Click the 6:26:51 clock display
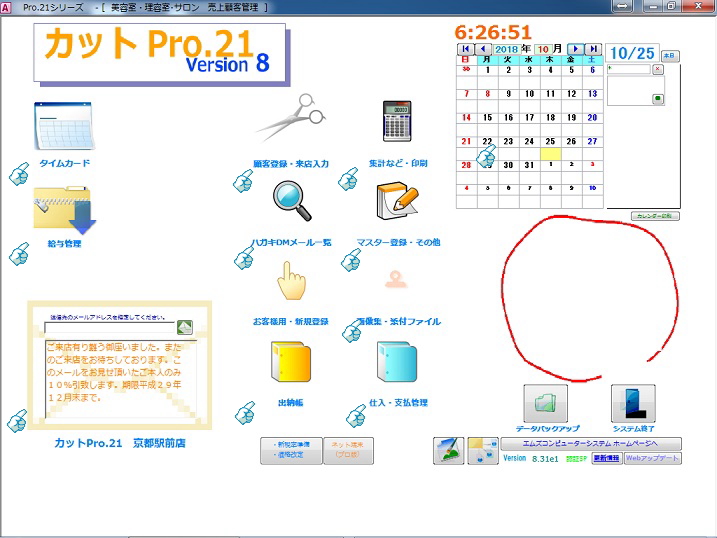Viewport: 717px width, 538px height. click(493, 32)
